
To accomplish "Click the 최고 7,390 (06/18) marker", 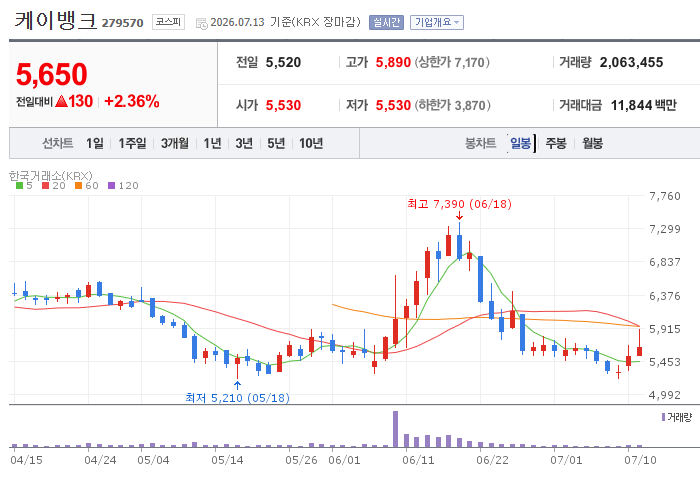I will pyautogui.click(x=459, y=204).
